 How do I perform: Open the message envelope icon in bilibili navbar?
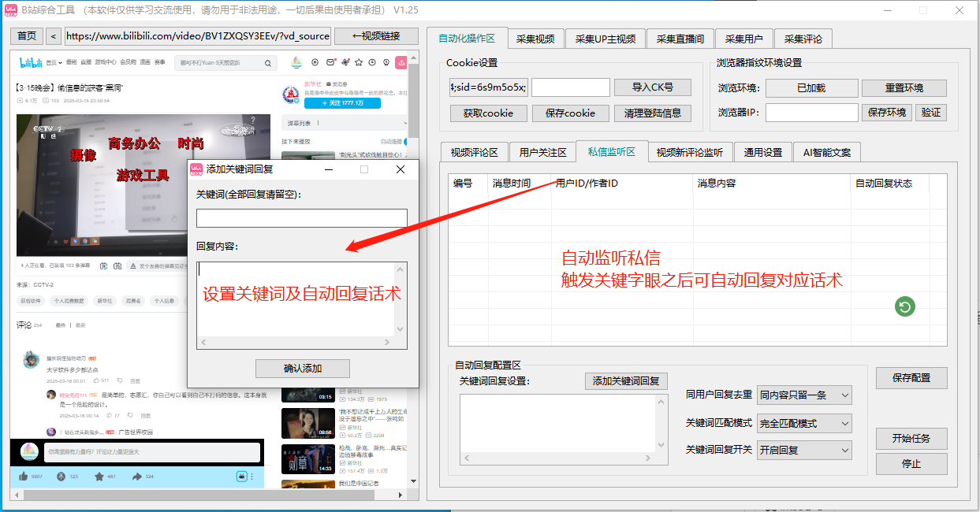[330, 62]
